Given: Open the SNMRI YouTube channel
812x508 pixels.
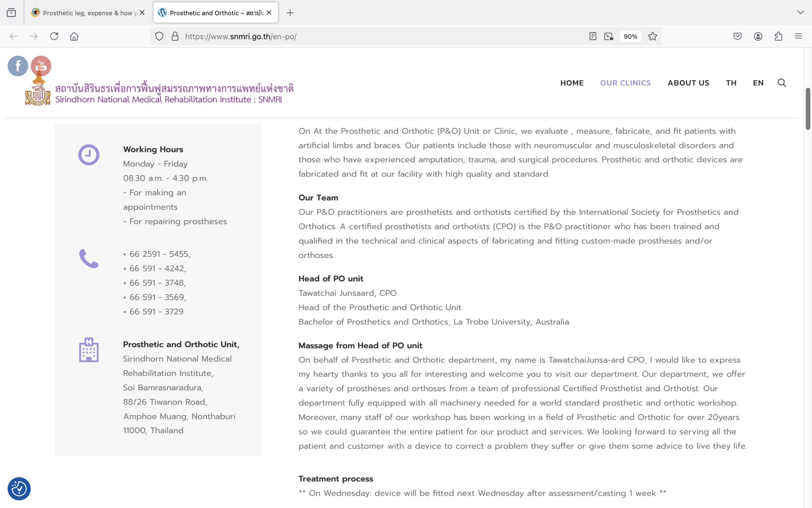Looking at the screenshot, I should [x=41, y=66].
